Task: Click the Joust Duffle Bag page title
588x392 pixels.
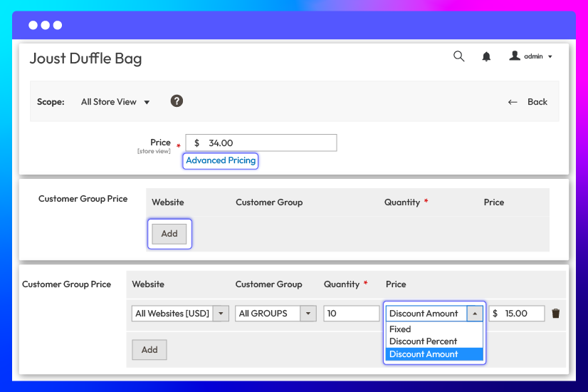Action: point(85,58)
